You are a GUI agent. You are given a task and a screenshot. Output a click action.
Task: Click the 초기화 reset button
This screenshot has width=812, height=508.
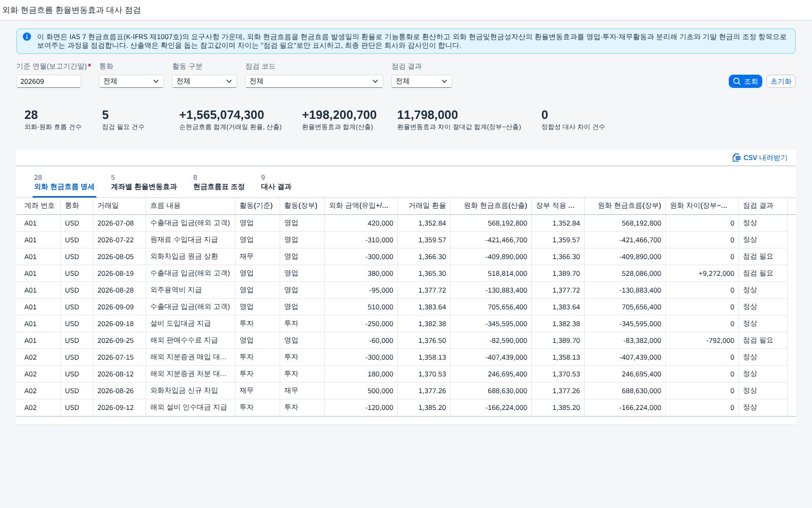[x=781, y=81]
